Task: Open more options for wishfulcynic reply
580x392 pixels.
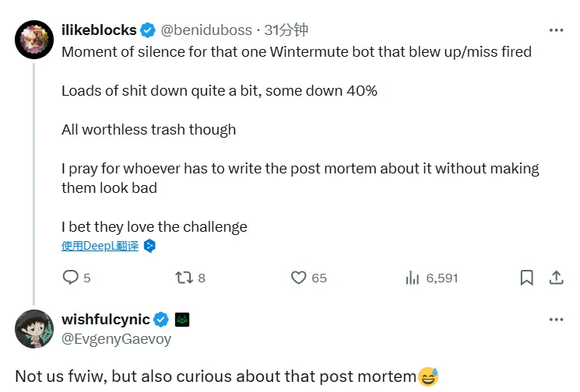Action: (556, 320)
